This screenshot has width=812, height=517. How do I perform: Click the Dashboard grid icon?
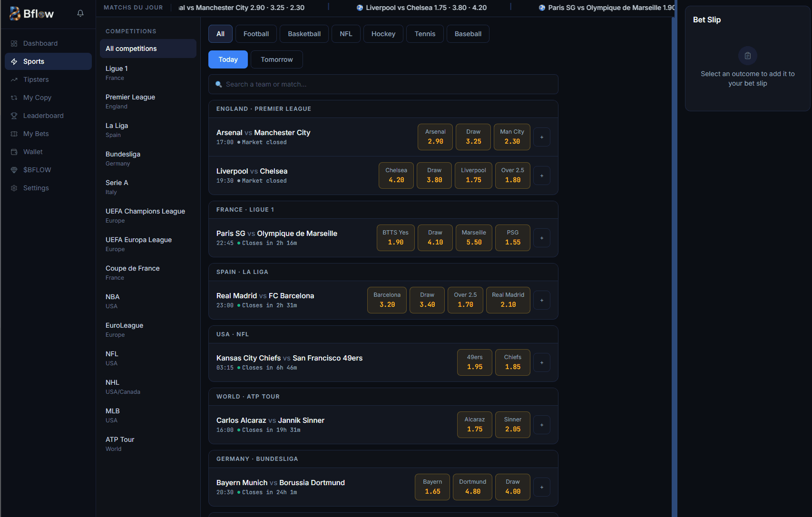coord(14,43)
